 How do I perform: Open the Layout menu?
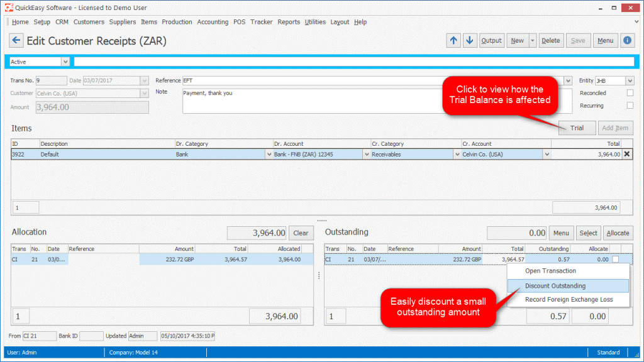point(340,22)
